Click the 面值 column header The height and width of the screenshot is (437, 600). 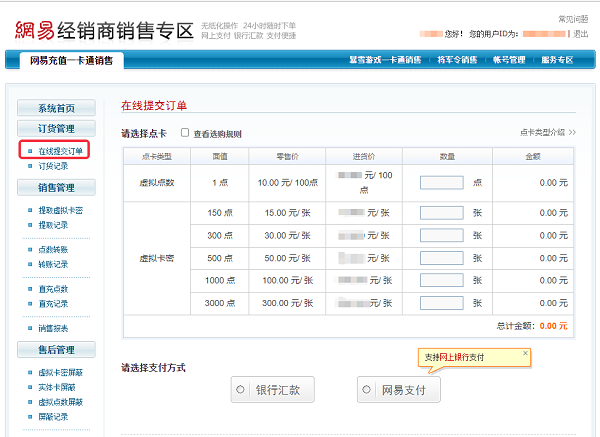click(220, 156)
